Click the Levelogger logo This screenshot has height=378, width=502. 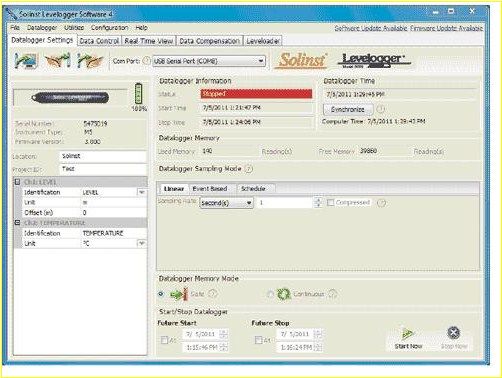click(x=374, y=60)
